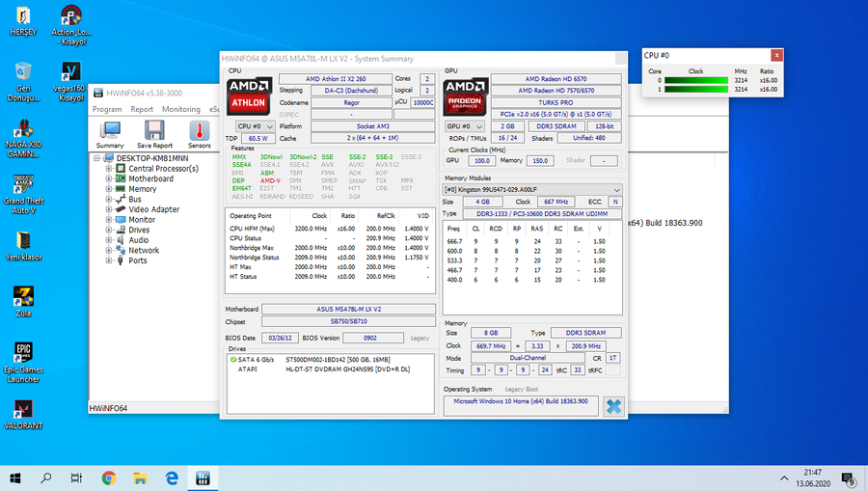Expand the Drives tree node

pos(109,230)
